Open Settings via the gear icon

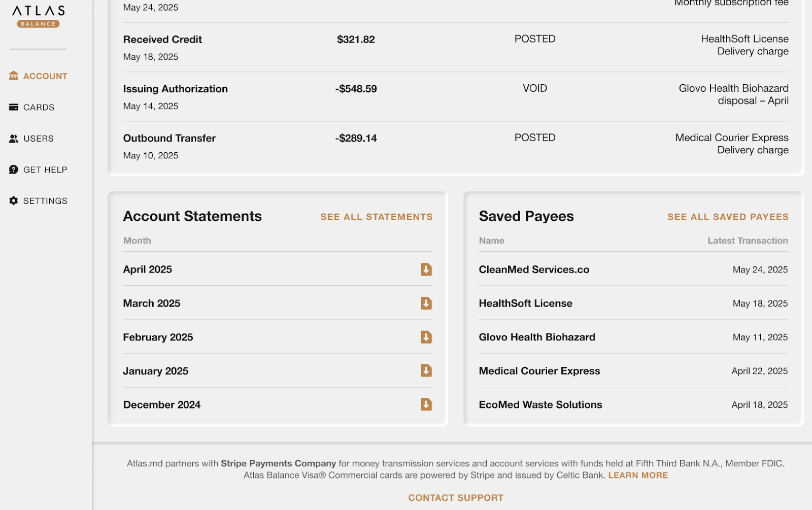[13, 200]
